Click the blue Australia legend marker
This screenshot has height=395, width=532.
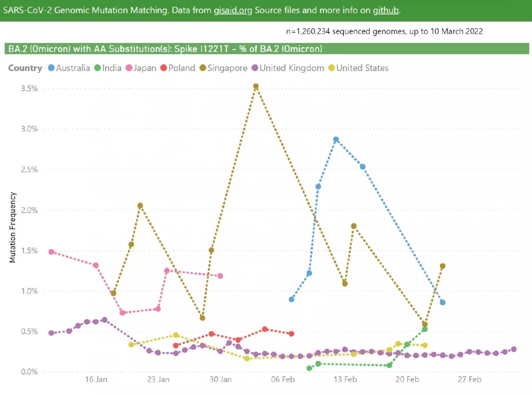pyautogui.click(x=51, y=68)
